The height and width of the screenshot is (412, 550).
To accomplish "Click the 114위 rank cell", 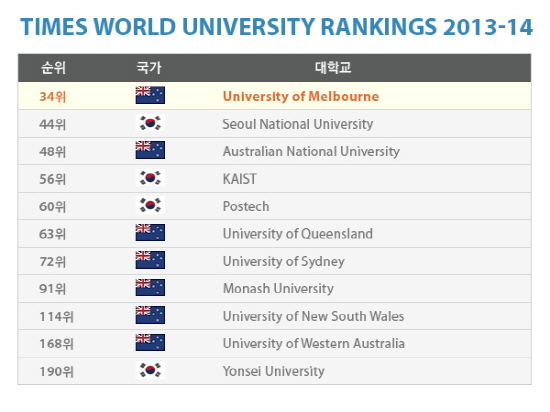I will click(x=56, y=317).
